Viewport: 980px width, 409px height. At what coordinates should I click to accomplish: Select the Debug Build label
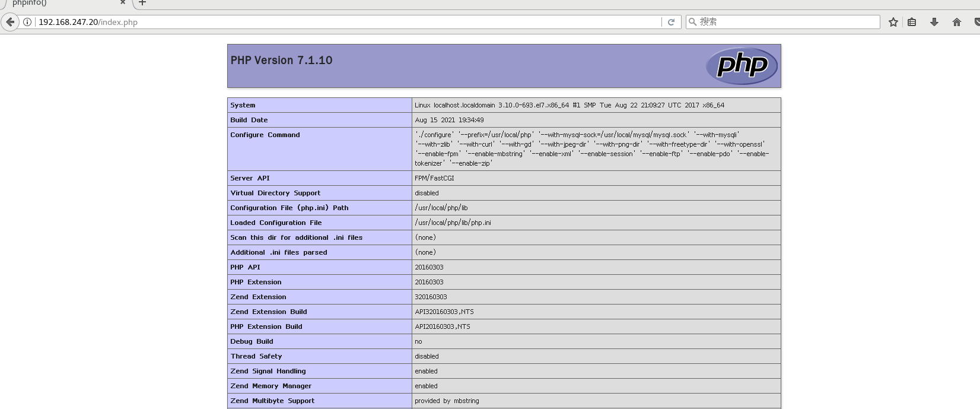[x=252, y=341]
